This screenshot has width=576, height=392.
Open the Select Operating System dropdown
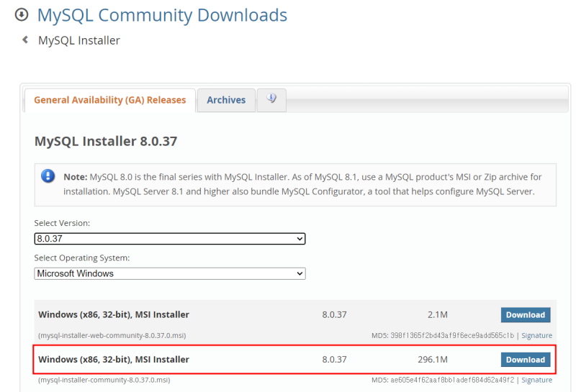click(x=170, y=273)
